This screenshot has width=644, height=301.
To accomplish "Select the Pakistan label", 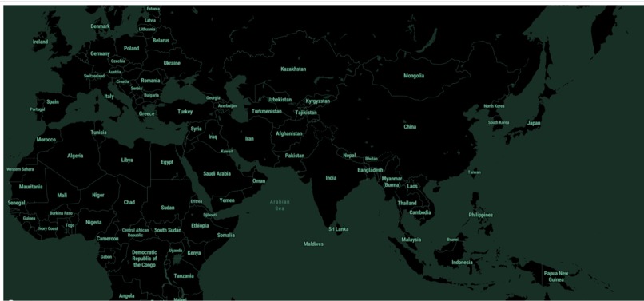I will pyautogui.click(x=295, y=156).
